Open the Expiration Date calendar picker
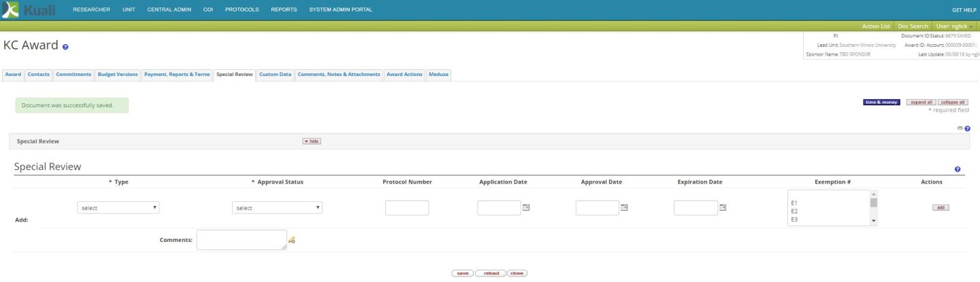This screenshot has width=980, height=282. 723,207
